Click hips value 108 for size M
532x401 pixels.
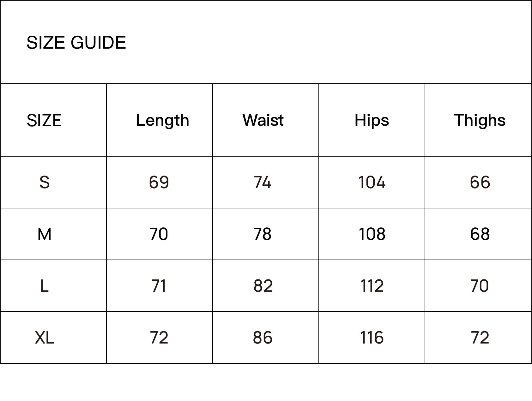(x=372, y=234)
